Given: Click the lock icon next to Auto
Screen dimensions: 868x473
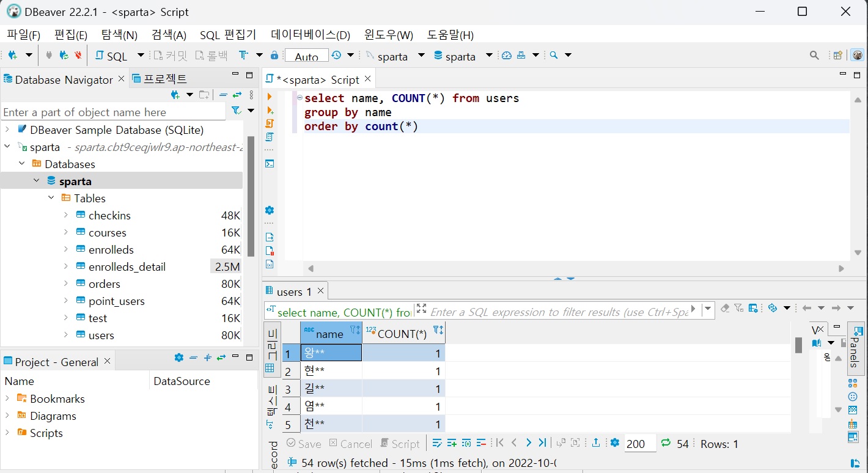Looking at the screenshot, I should [x=274, y=55].
